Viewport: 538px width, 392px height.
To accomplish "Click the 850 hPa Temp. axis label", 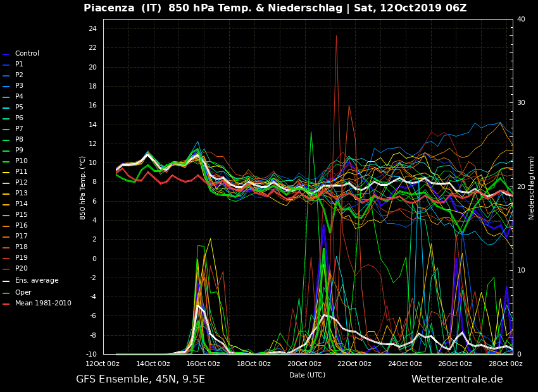I will (83, 188).
